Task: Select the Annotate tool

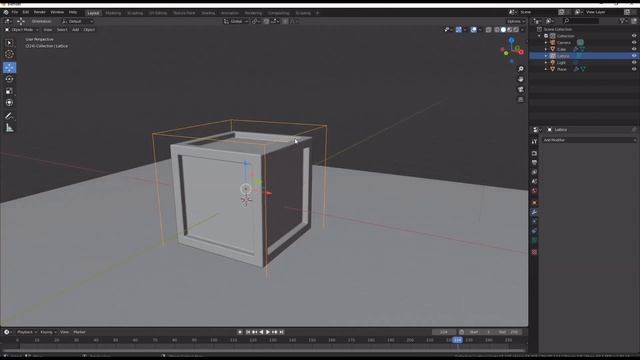Action: click(9, 116)
